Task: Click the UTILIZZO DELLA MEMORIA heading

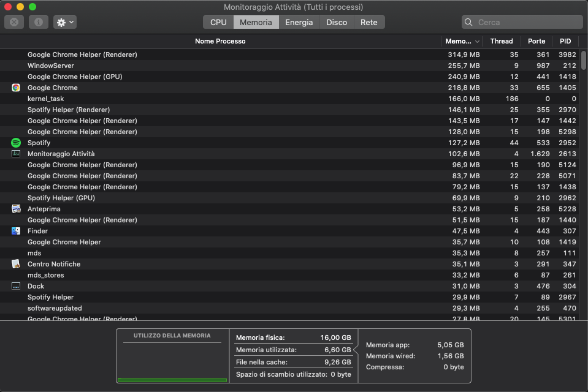Action: pos(172,336)
